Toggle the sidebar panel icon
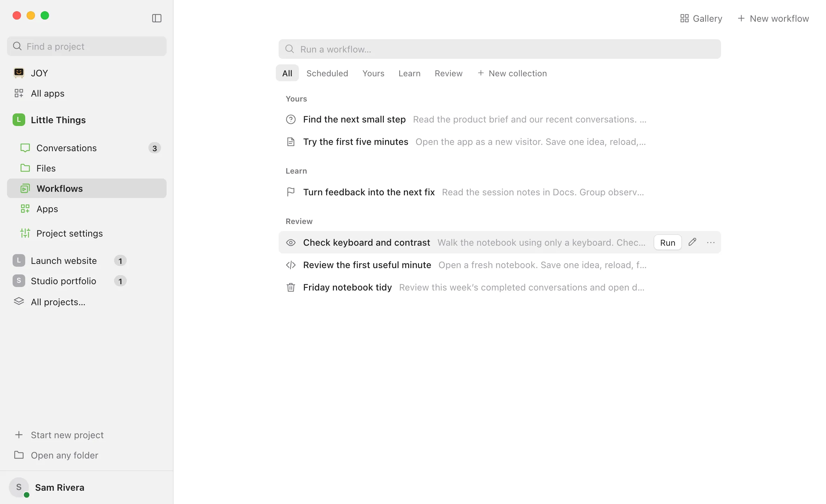The width and height of the screenshot is (826, 504). (156, 18)
